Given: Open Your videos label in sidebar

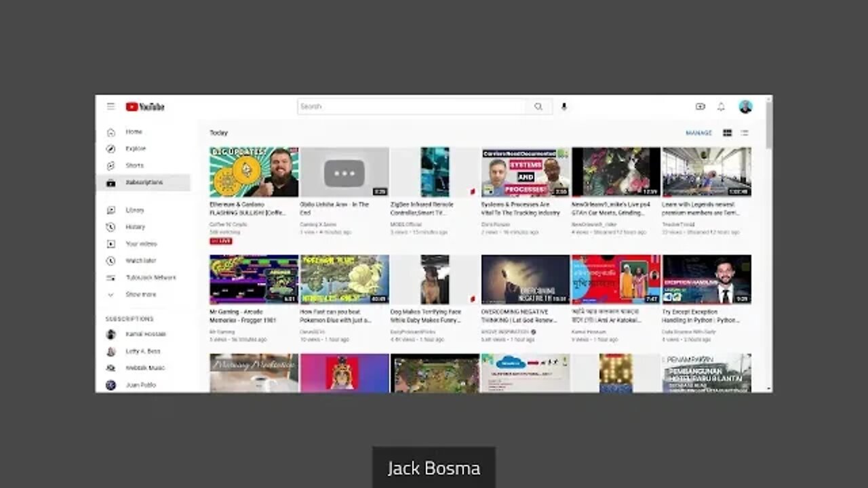Looking at the screenshot, I should [x=141, y=244].
